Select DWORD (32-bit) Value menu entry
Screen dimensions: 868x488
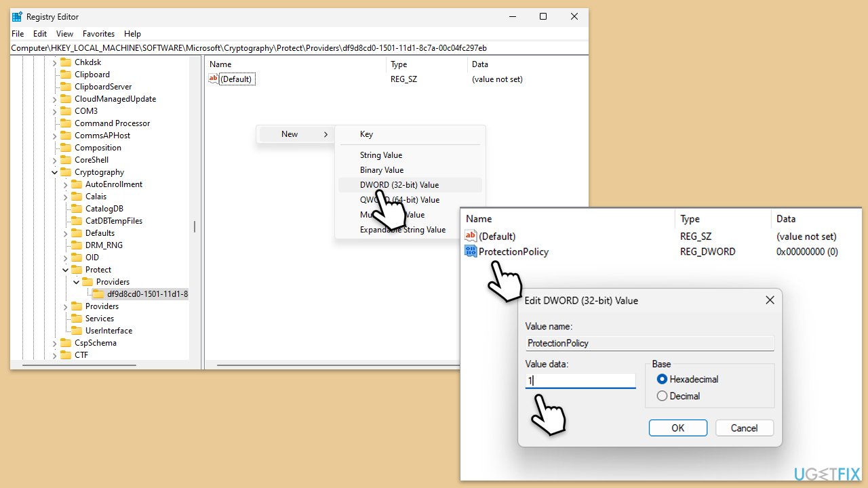click(x=410, y=185)
